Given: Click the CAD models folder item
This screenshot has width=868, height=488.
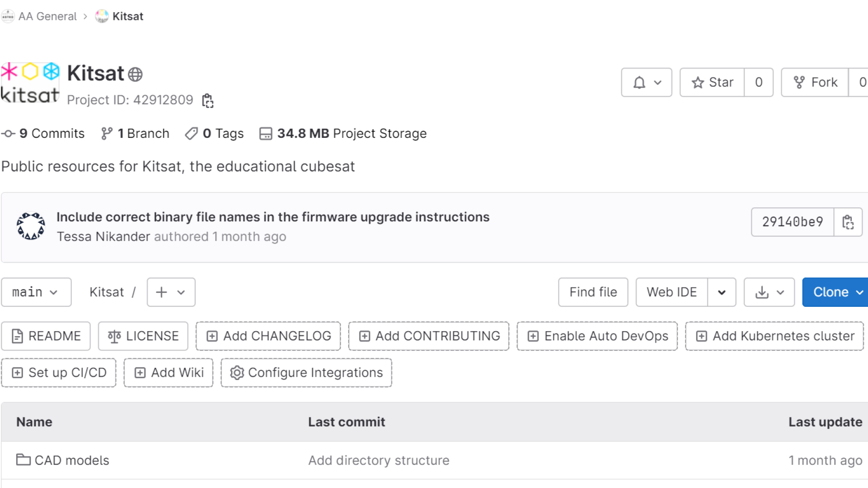Looking at the screenshot, I should tap(71, 460).
